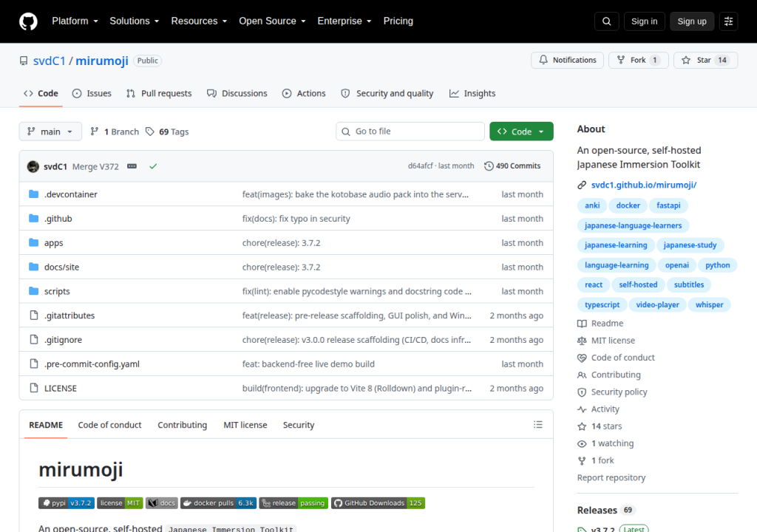
Task: Fork the repository
Action: (638, 61)
